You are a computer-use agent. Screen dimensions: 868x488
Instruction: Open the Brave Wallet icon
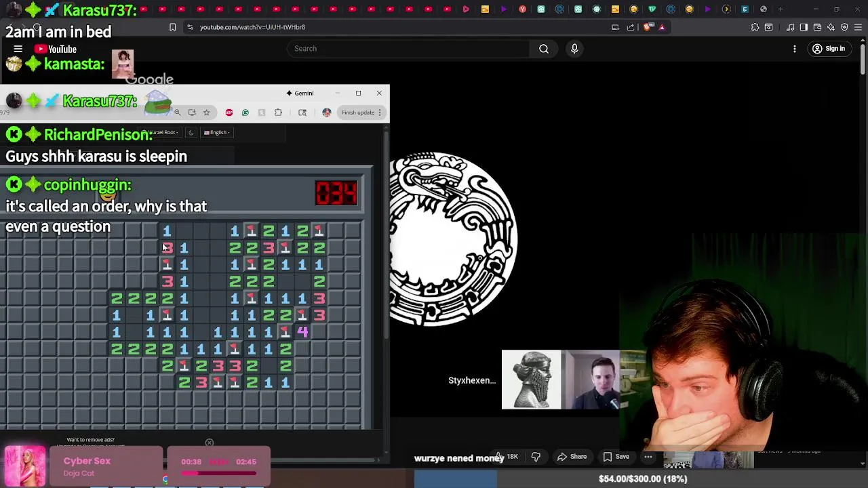pyautogui.click(x=817, y=27)
